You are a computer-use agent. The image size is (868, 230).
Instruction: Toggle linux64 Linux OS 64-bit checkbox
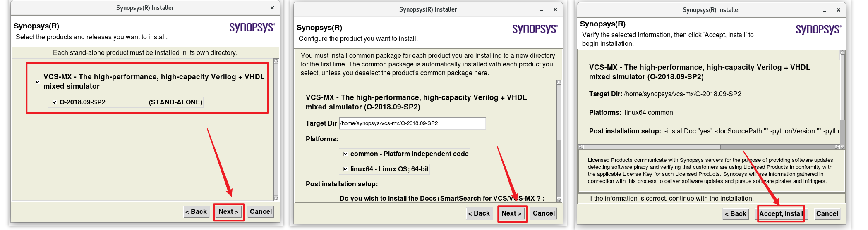pos(345,169)
